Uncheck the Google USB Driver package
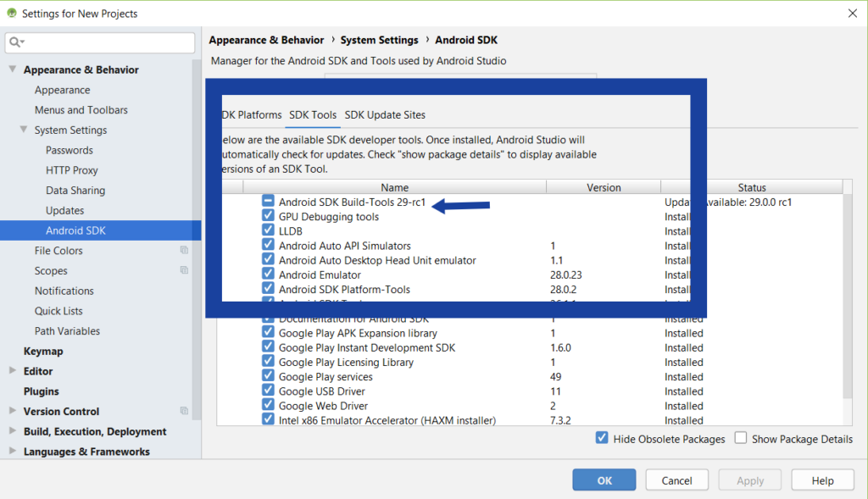Image resolution: width=868 pixels, height=499 pixels. tap(266, 391)
